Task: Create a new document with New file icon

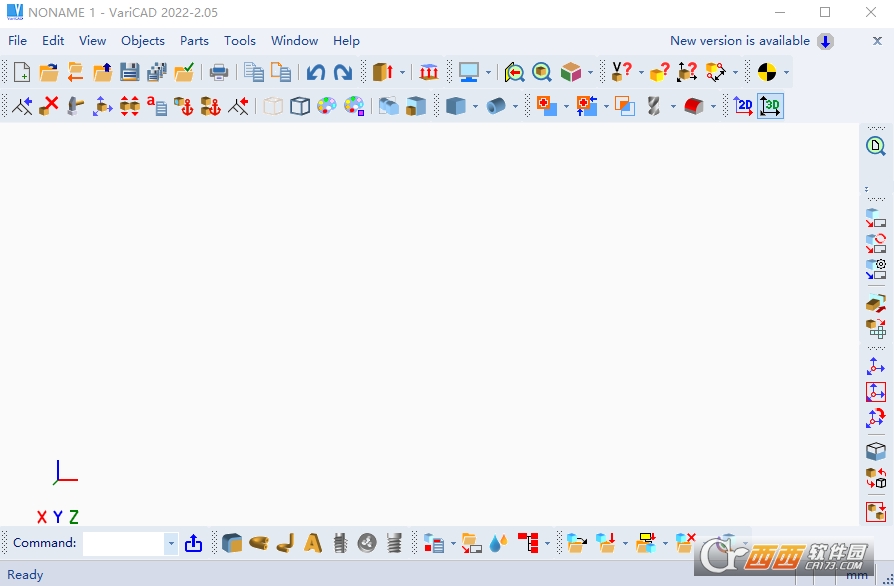Action: (x=21, y=72)
